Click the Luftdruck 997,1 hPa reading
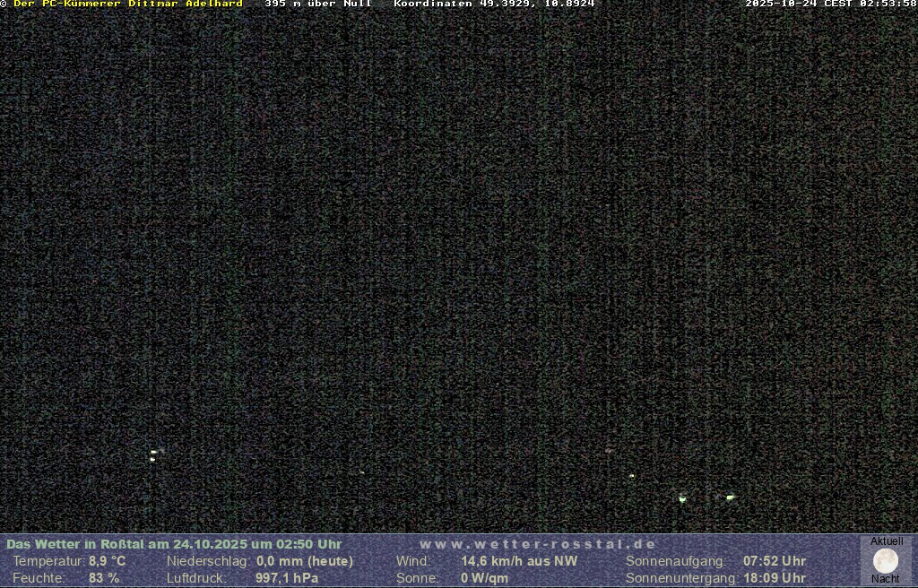 point(287,578)
